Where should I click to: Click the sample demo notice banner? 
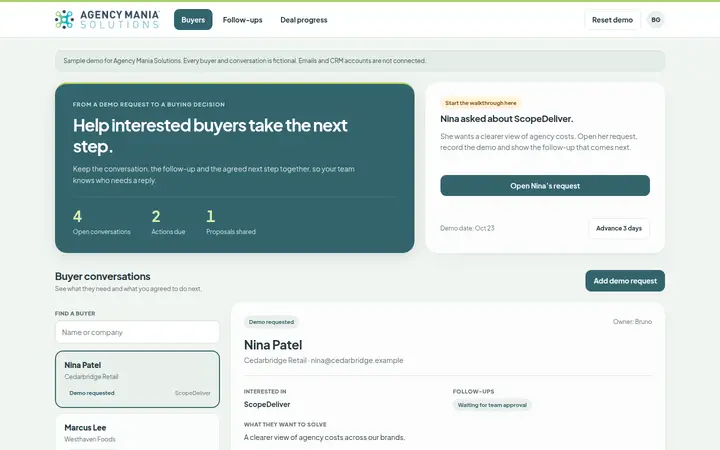pyautogui.click(x=360, y=61)
